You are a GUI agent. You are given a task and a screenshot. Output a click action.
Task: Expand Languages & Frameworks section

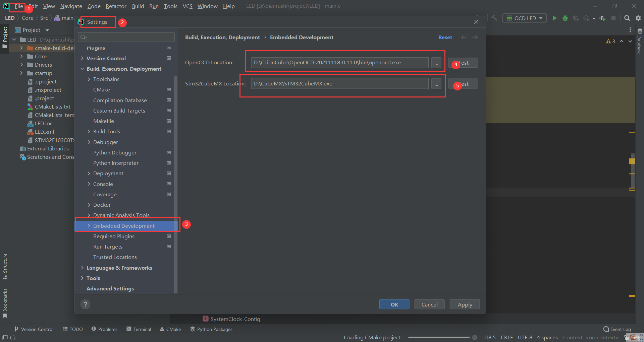tap(82, 268)
